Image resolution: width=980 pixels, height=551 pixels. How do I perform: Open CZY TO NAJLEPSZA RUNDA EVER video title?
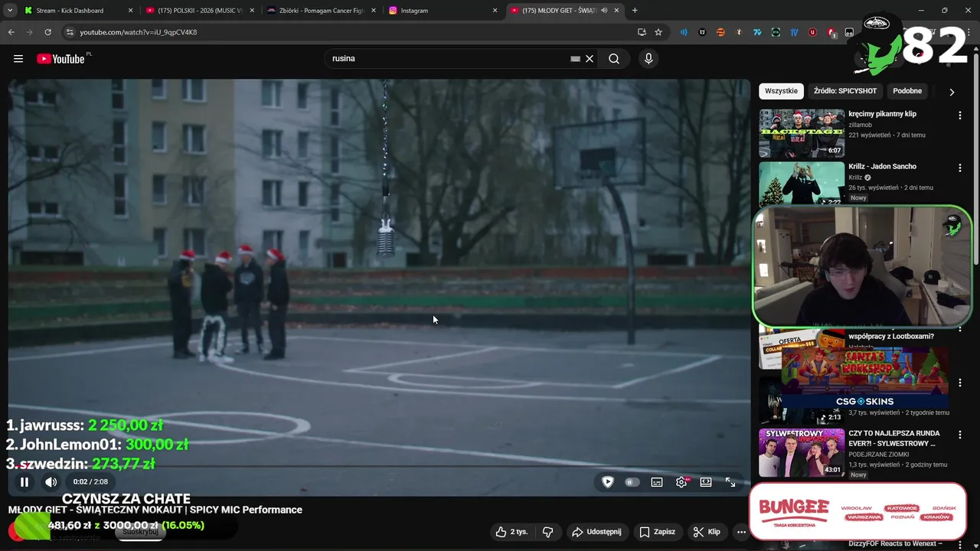893,439
